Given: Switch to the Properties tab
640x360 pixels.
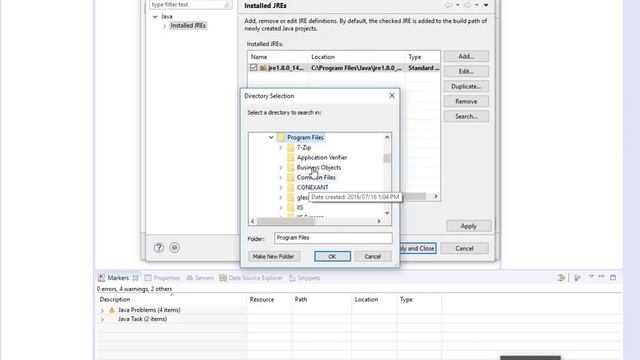Looking at the screenshot, I should click(162, 278).
